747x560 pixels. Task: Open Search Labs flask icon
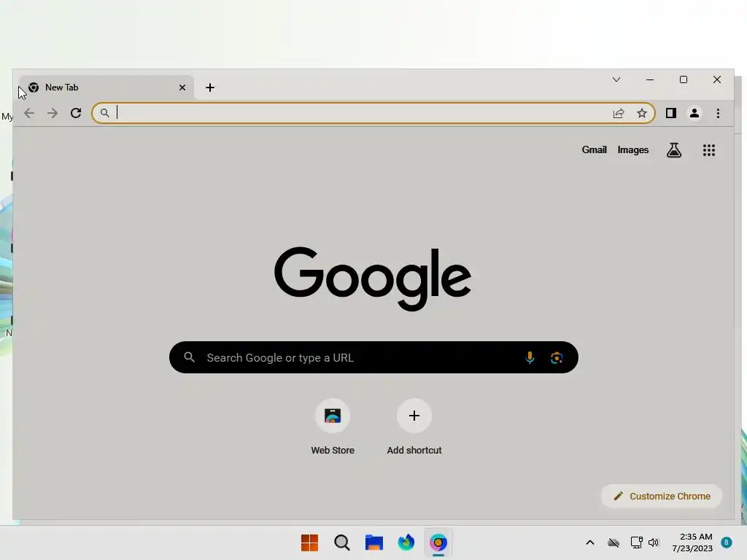point(673,150)
